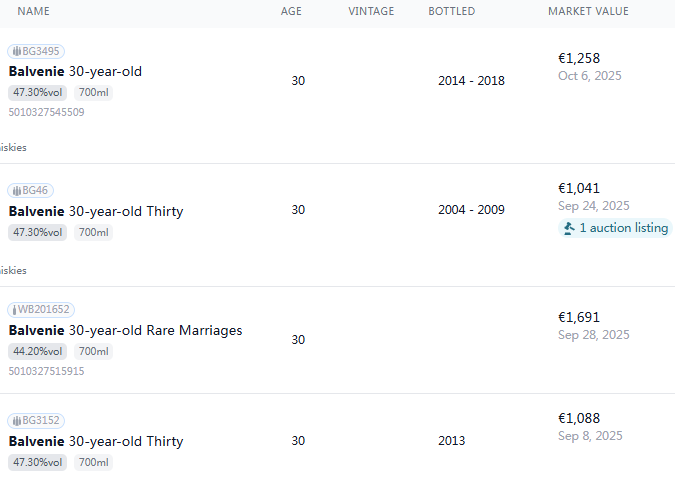Image resolution: width=675 pixels, height=479 pixels.
Task: Click the BG46 bottle ID badge
Action: 32,190
